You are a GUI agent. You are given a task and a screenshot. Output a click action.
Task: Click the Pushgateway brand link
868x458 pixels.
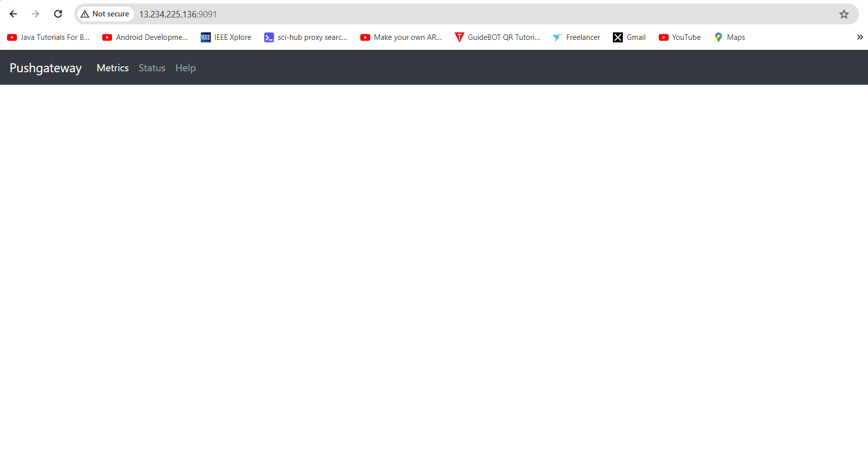click(45, 68)
